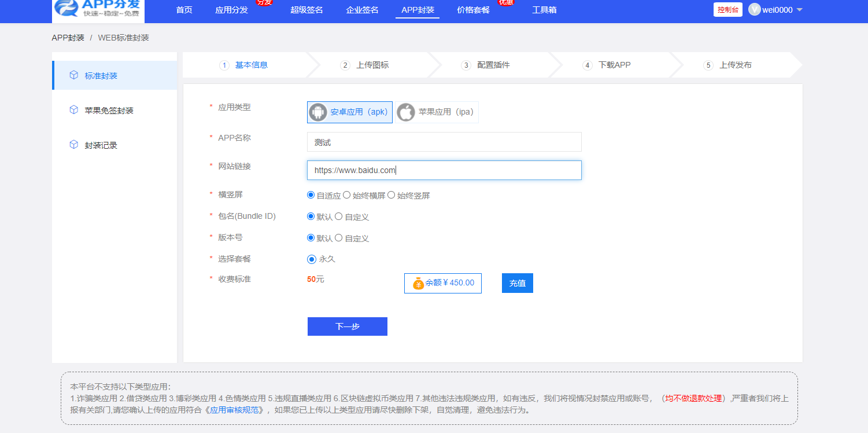The width and height of the screenshot is (868, 433).
Task: Switch to the 上传图标 step
Action: click(x=371, y=65)
